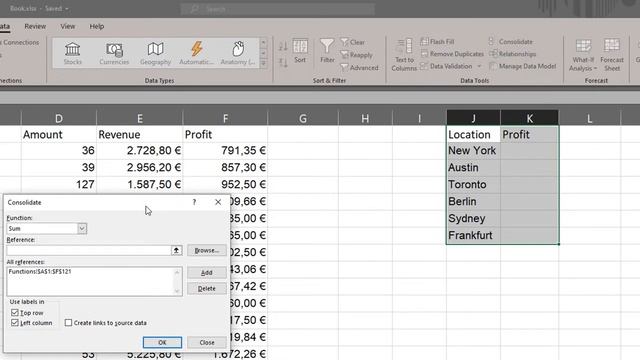The width and height of the screenshot is (640, 360).
Task: Reapply the filter
Action: 356,55
